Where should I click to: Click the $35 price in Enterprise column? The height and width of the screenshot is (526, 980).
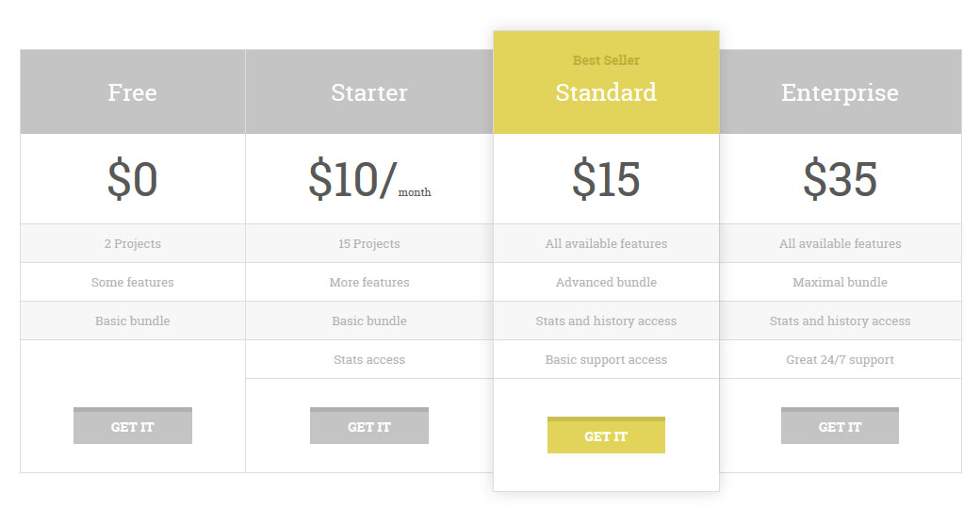pos(840,179)
